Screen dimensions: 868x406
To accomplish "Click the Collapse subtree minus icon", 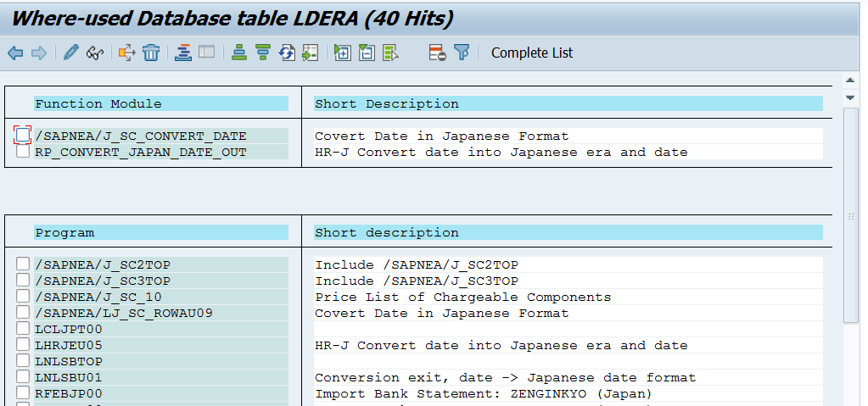I will coord(367,53).
